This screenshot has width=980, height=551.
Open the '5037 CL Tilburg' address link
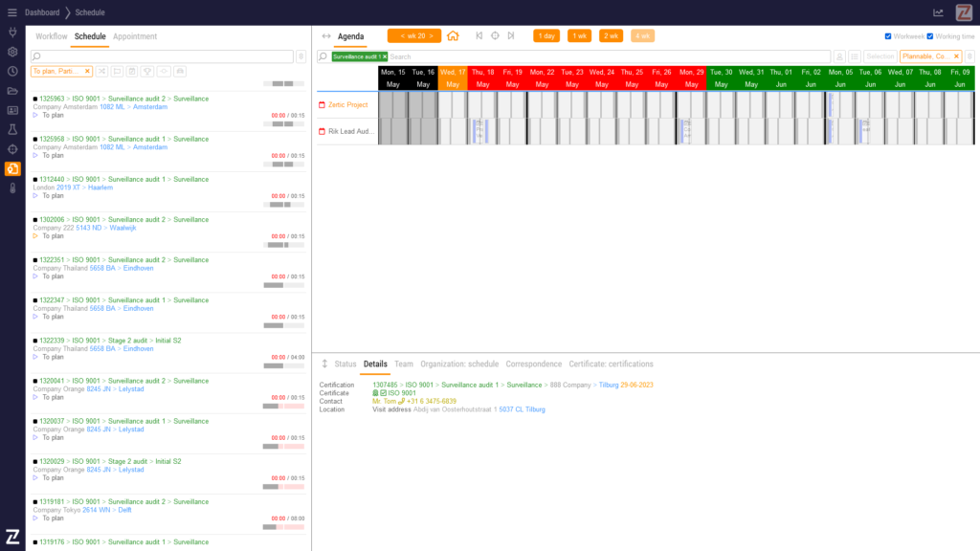522,409
